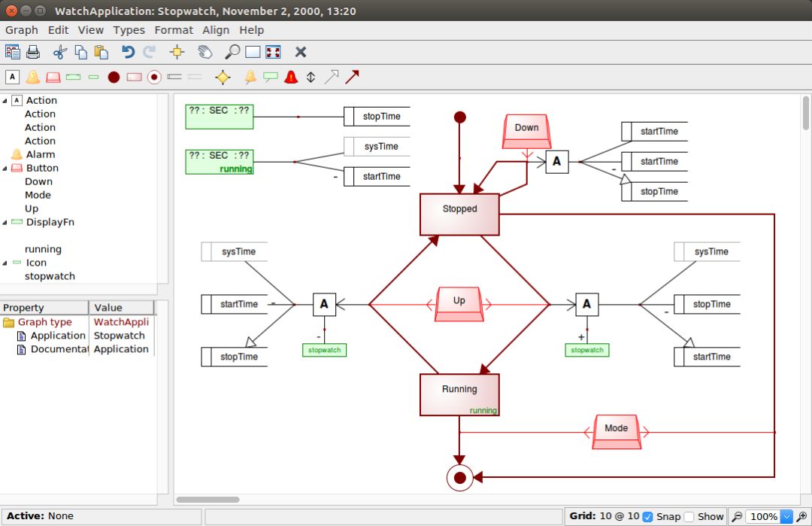Screen dimensions: 812x526
Task: Select the dark red Start state circle tool
Action: click(x=114, y=77)
